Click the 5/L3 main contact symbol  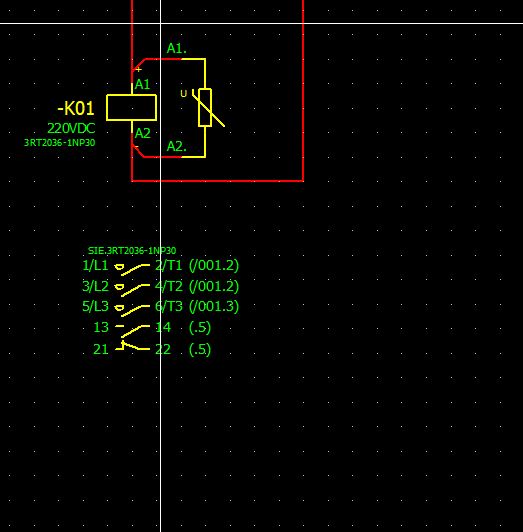[132, 309]
